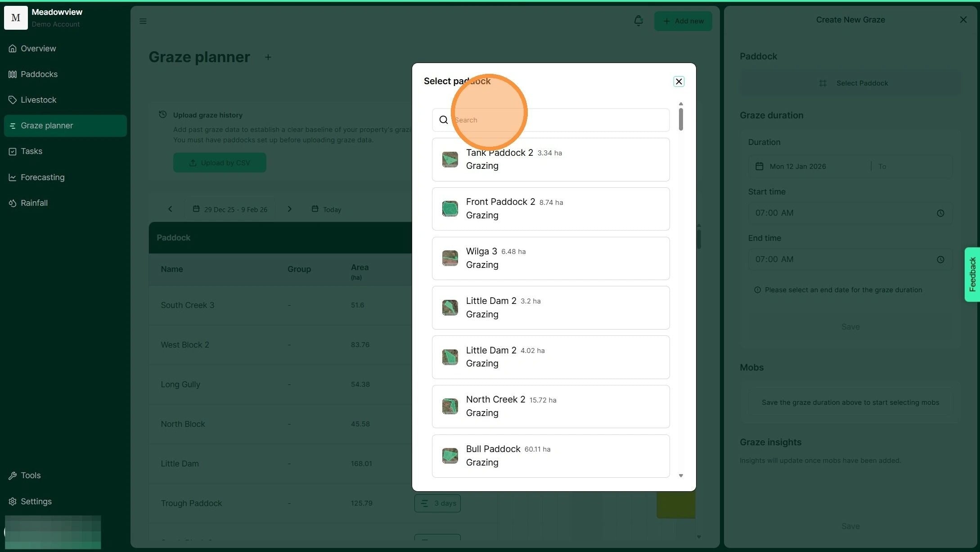Screen dimensions: 980x552
Task: Click the paddock list scrollbar down arrow
Action: pos(681,476)
